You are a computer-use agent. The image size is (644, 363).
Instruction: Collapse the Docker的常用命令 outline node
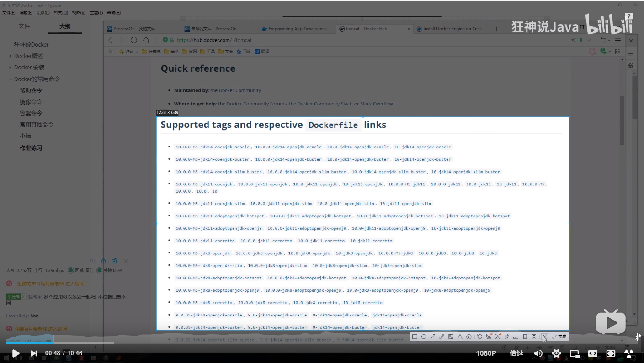point(10,79)
